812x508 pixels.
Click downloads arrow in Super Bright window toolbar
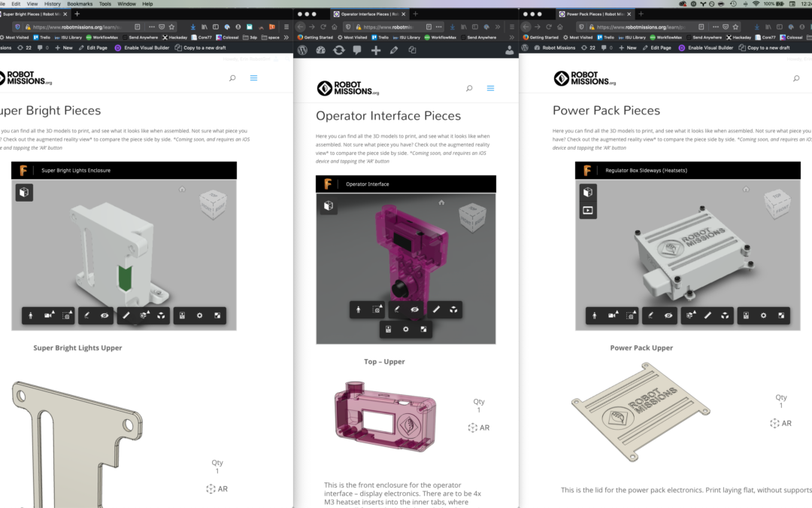coord(192,27)
